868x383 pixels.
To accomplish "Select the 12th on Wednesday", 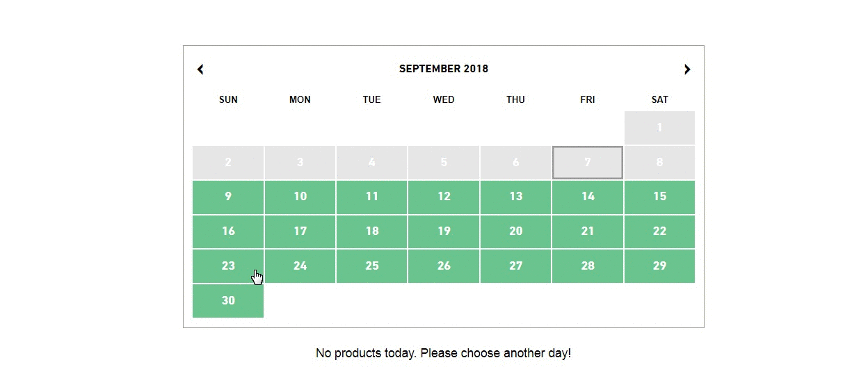I will (444, 197).
